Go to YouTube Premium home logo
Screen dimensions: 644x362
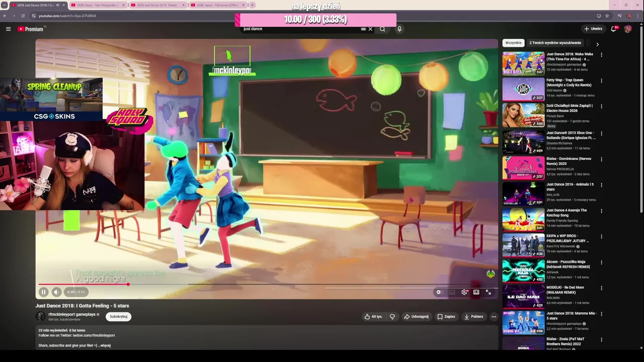pos(31,29)
